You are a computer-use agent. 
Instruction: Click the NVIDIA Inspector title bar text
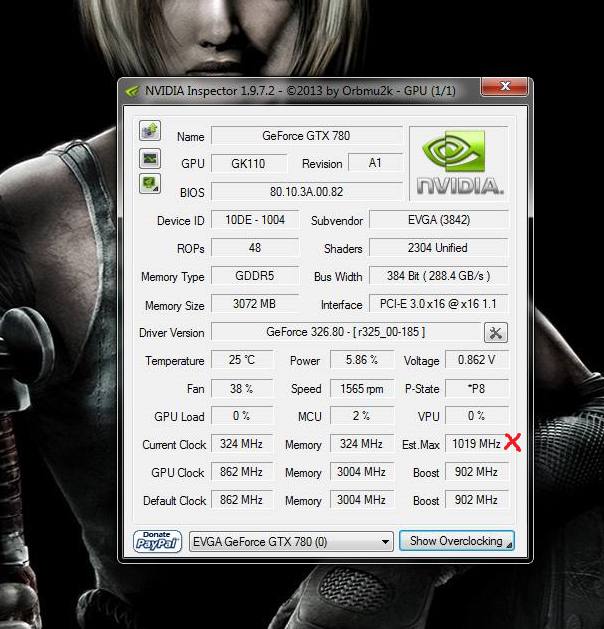(300, 91)
